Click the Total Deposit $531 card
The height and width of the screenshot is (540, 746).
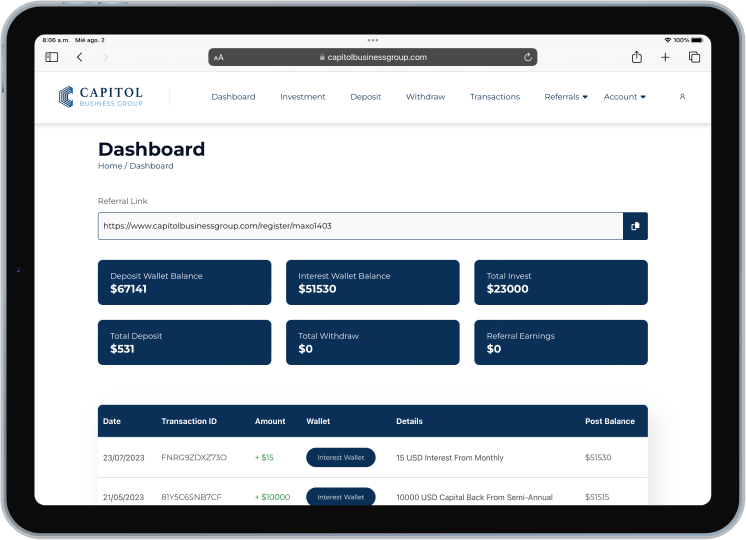pyautogui.click(x=185, y=343)
